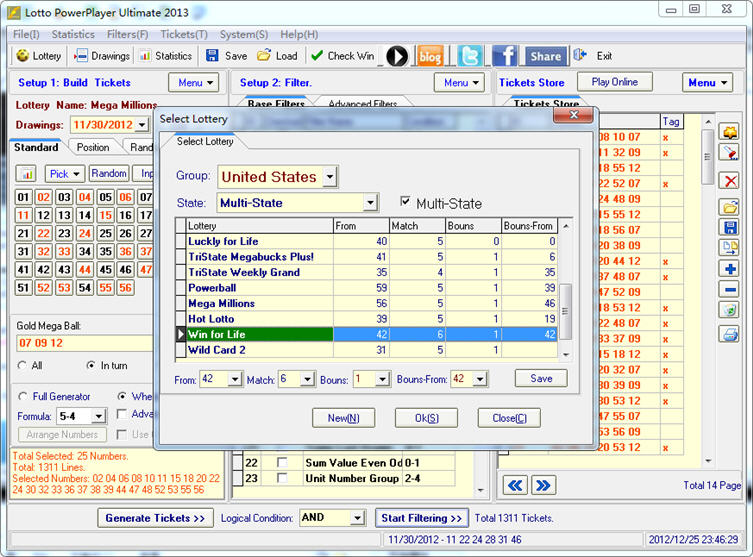753x557 pixels.
Task: Select the Powerball lottery row
Action: tap(366, 288)
